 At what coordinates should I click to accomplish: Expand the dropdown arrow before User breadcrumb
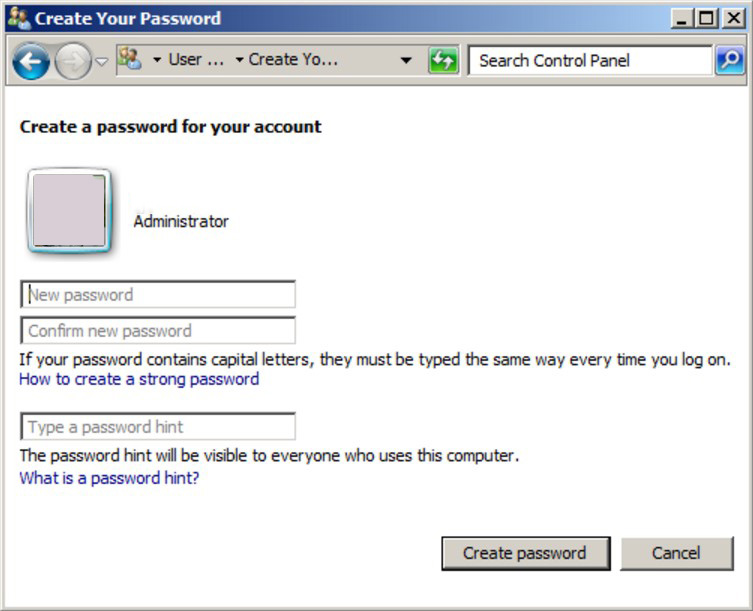coord(157,60)
